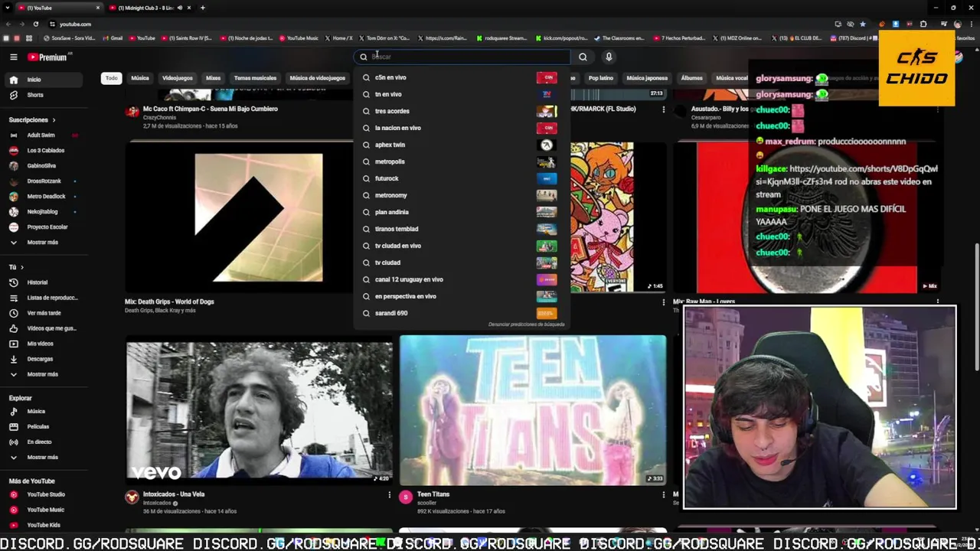Screen dimensions: 980x551
Task: Play the Teen Titans video thumbnail
Action: pos(532,410)
